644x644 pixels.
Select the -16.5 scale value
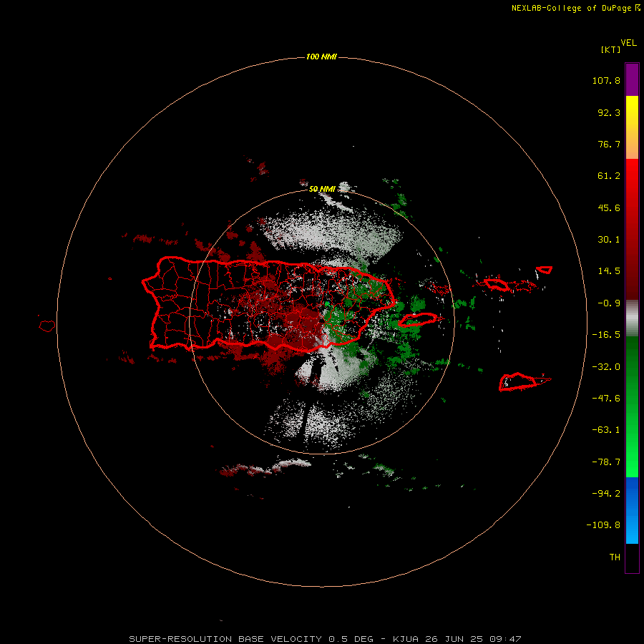pos(606,335)
